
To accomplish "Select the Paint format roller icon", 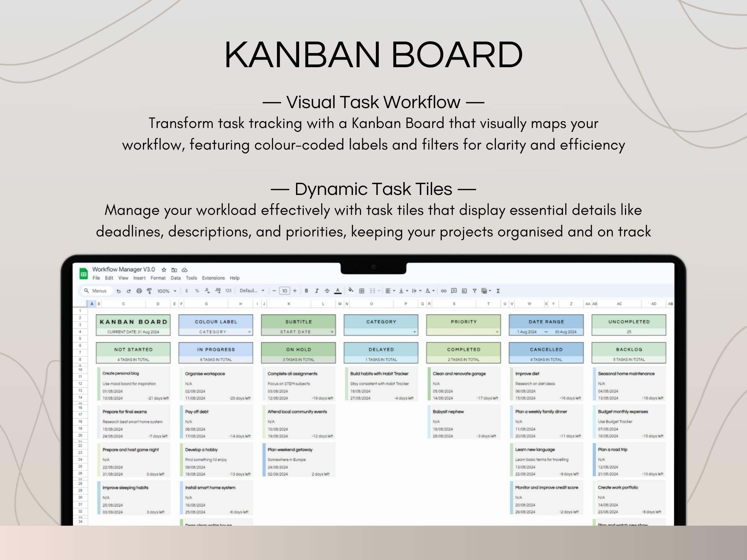I will click(149, 291).
